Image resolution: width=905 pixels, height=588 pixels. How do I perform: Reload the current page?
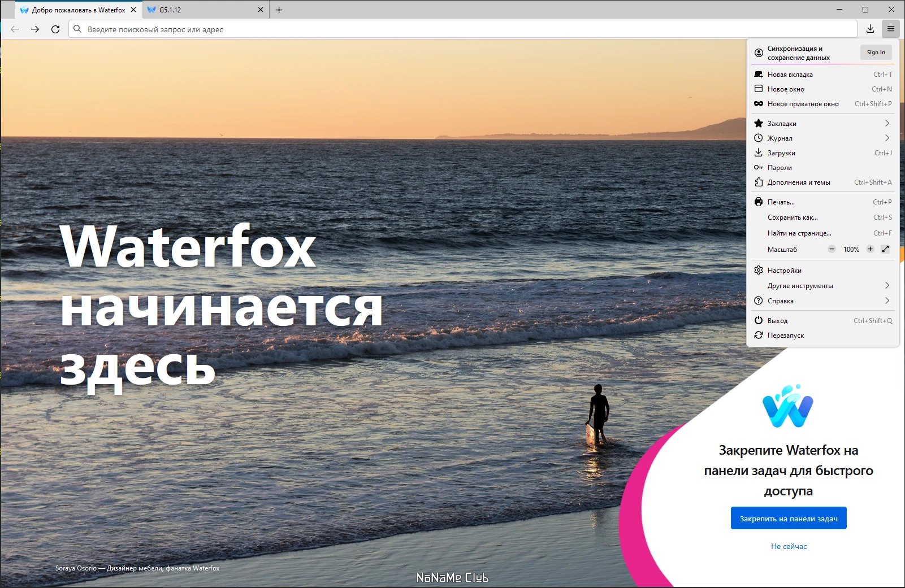55,29
